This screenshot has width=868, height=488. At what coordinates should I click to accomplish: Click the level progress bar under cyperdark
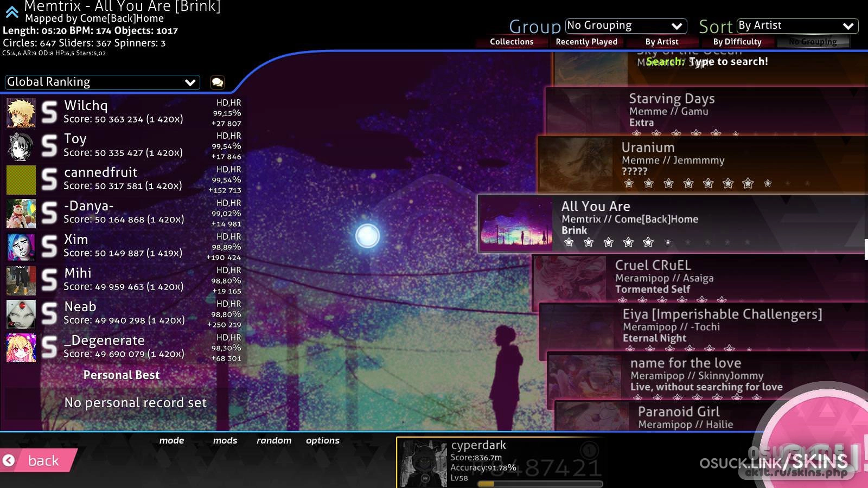pos(539,484)
